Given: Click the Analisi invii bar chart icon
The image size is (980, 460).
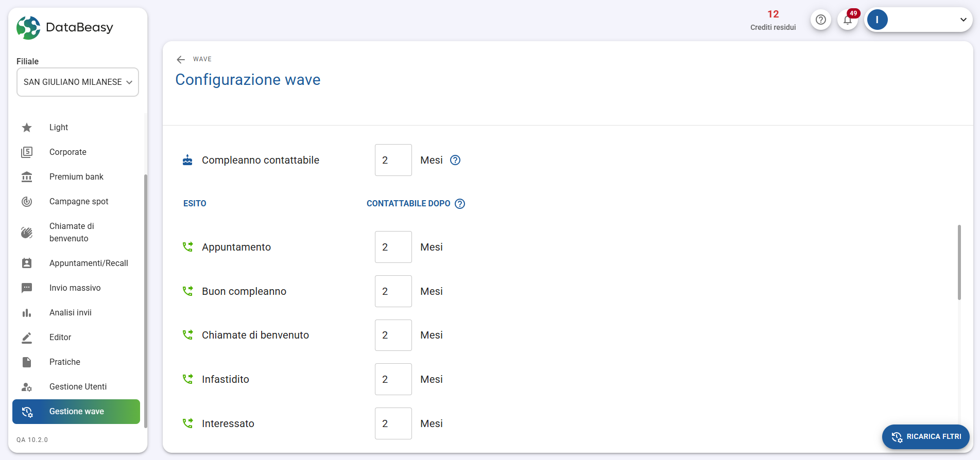Looking at the screenshot, I should pos(27,313).
